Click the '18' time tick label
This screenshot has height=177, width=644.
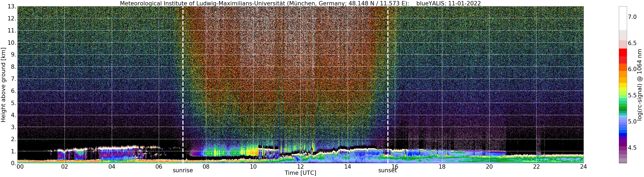442,166
